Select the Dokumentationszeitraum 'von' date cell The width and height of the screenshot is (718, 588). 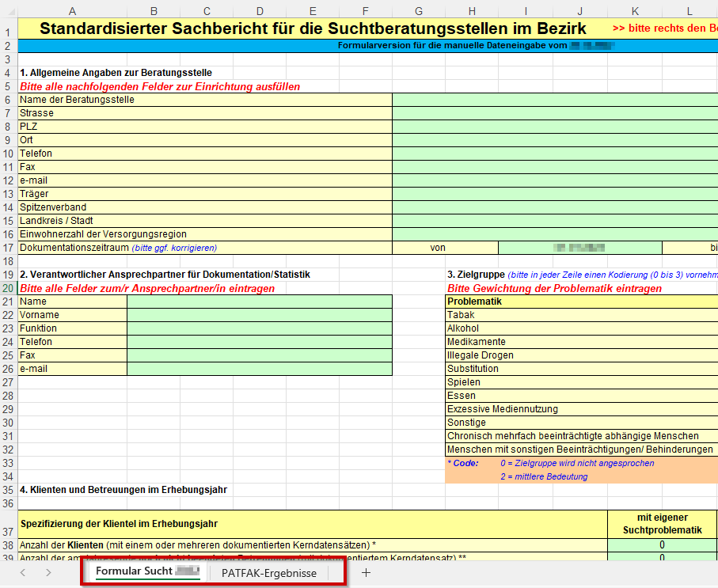click(x=579, y=248)
